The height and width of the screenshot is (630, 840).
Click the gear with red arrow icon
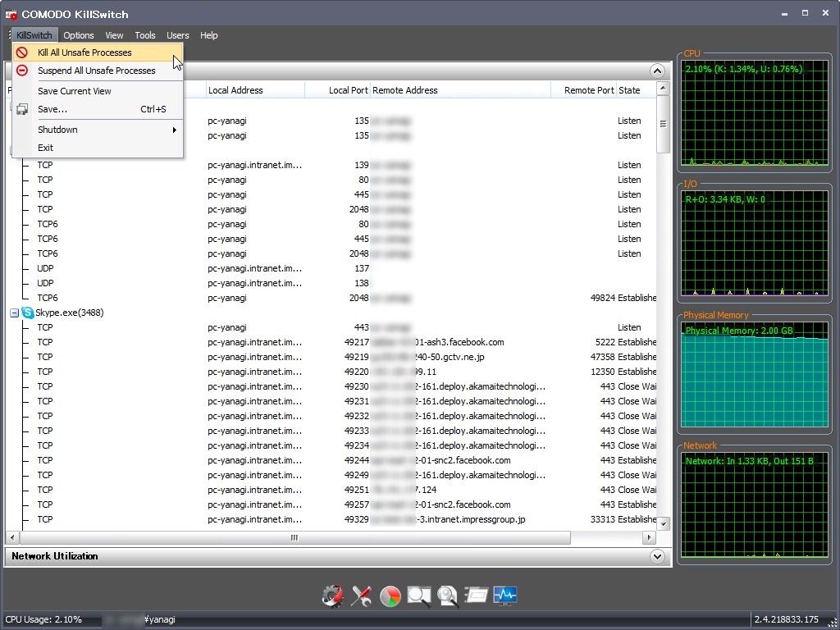(333, 596)
